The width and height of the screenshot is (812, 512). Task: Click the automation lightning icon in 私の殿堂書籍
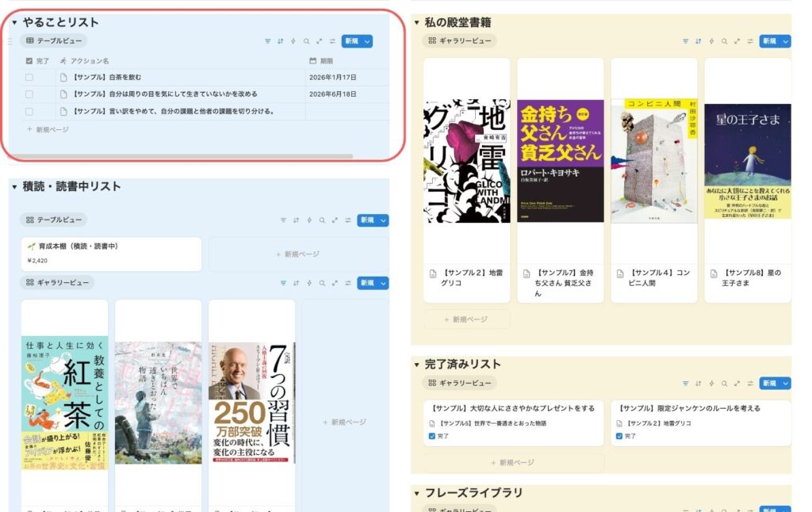(x=710, y=41)
